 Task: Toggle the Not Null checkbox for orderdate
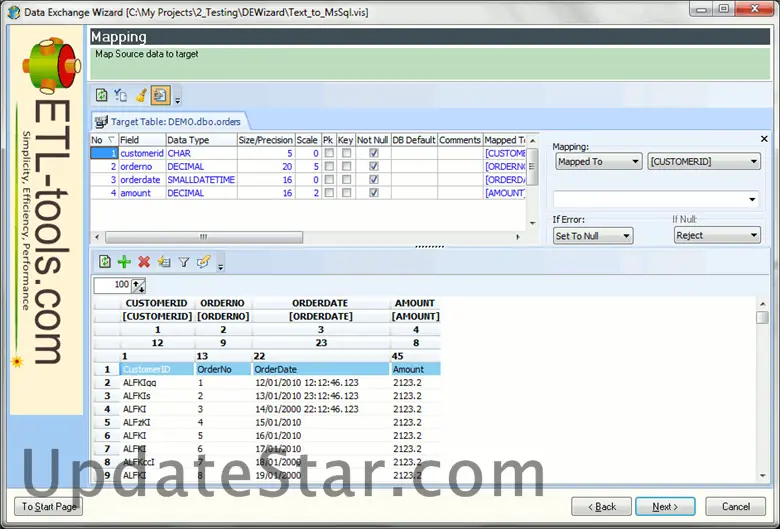pos(374,180)
